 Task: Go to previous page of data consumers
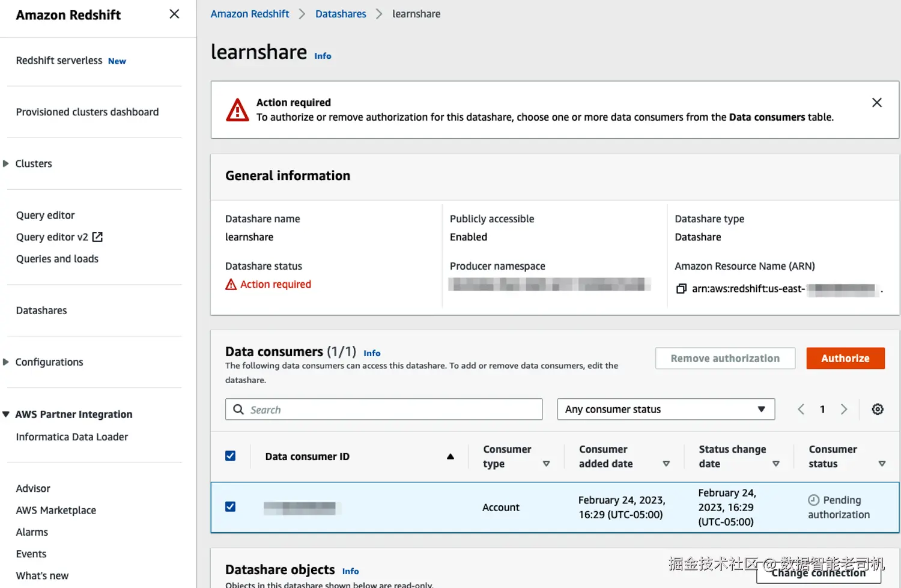801,409
